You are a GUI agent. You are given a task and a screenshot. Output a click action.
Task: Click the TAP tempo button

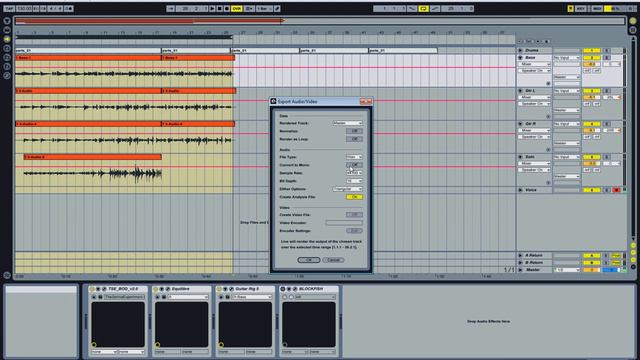(9, 9)
